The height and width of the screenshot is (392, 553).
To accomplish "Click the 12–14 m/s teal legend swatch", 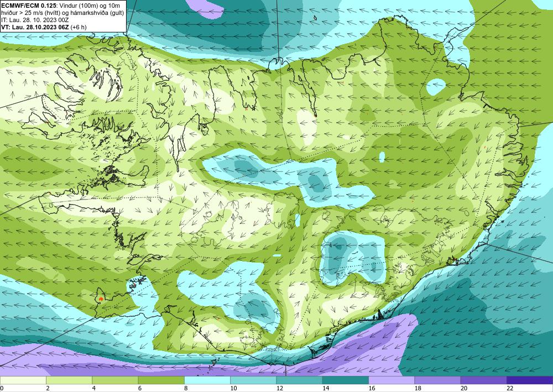I will (299, 380).
